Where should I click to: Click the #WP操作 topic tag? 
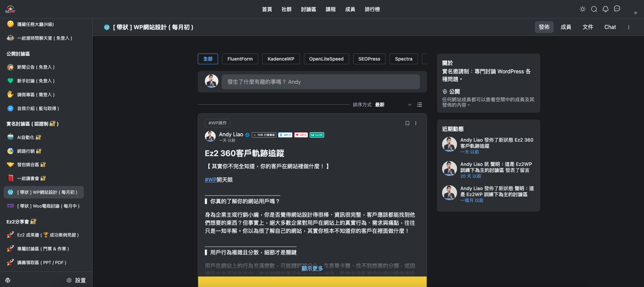coord(217,123)
